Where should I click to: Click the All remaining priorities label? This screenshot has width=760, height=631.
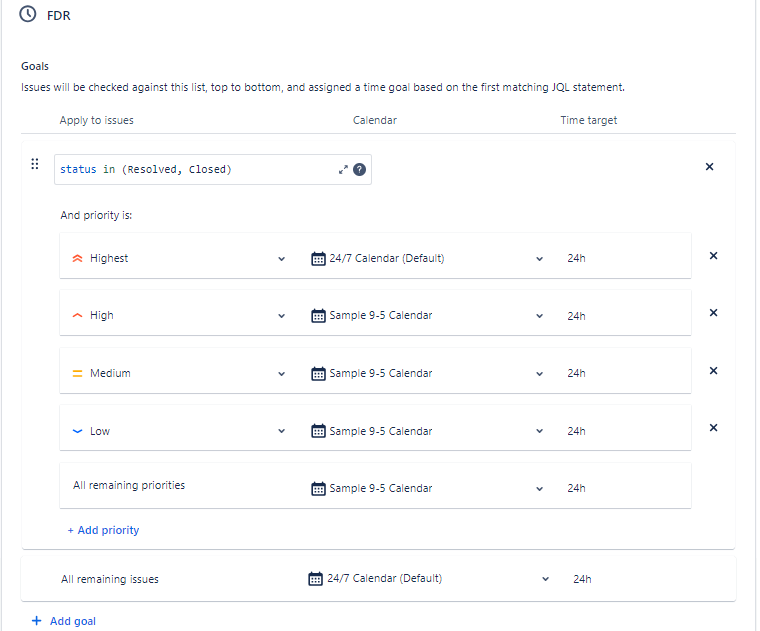129,485
